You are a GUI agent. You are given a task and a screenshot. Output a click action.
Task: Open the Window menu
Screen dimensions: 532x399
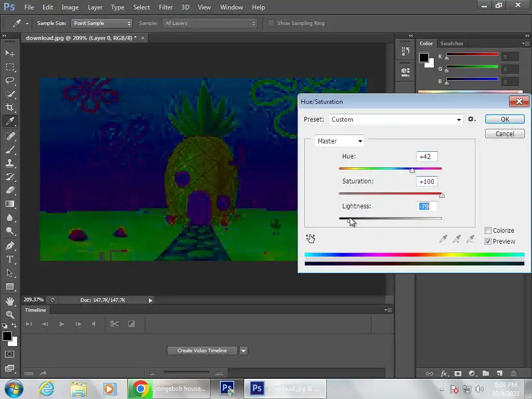[x=231, y=7]
